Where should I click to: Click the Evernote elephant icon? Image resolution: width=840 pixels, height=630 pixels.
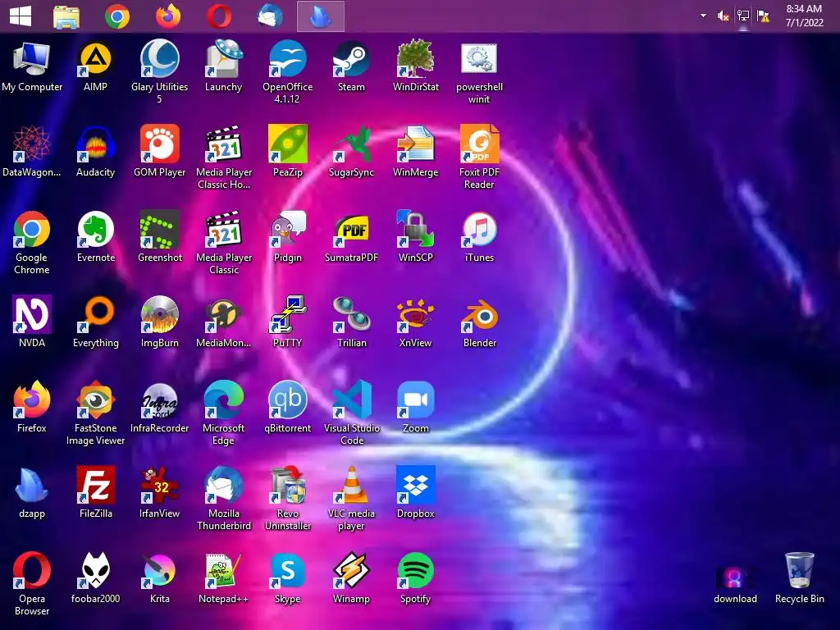95,230
